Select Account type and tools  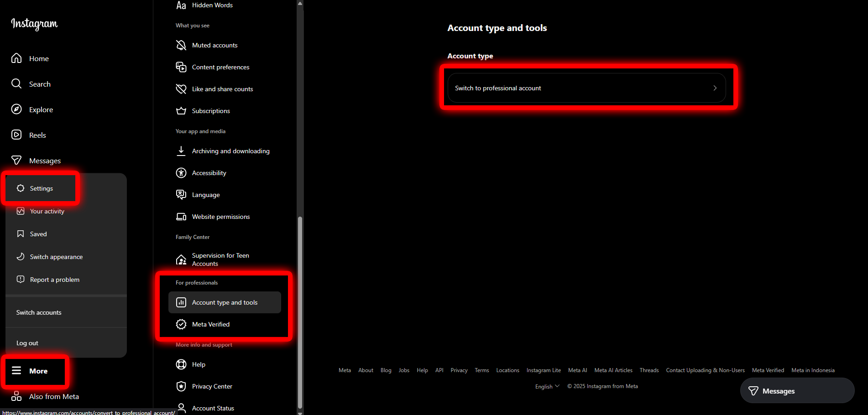[x=225, y=302]
